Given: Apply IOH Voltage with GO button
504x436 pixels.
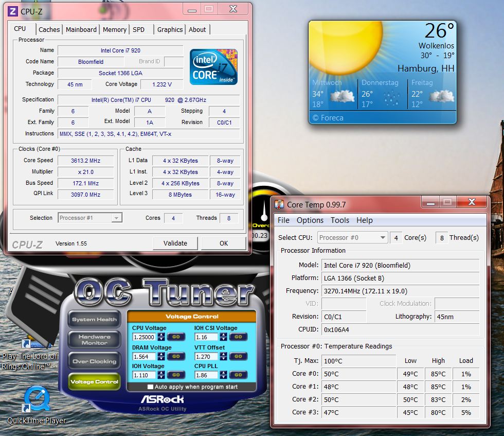Looking at the screenshot, I should tap(176, 375).
